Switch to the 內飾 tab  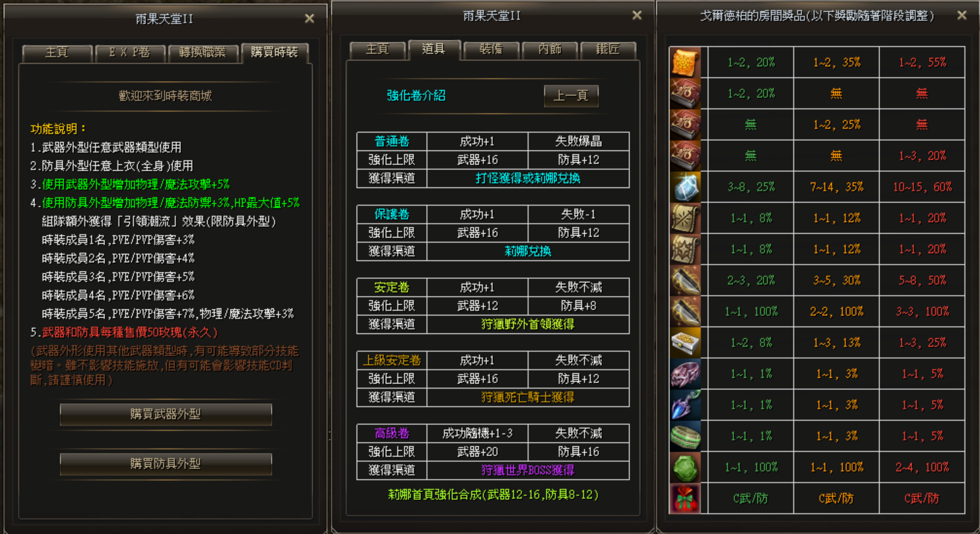550,49
